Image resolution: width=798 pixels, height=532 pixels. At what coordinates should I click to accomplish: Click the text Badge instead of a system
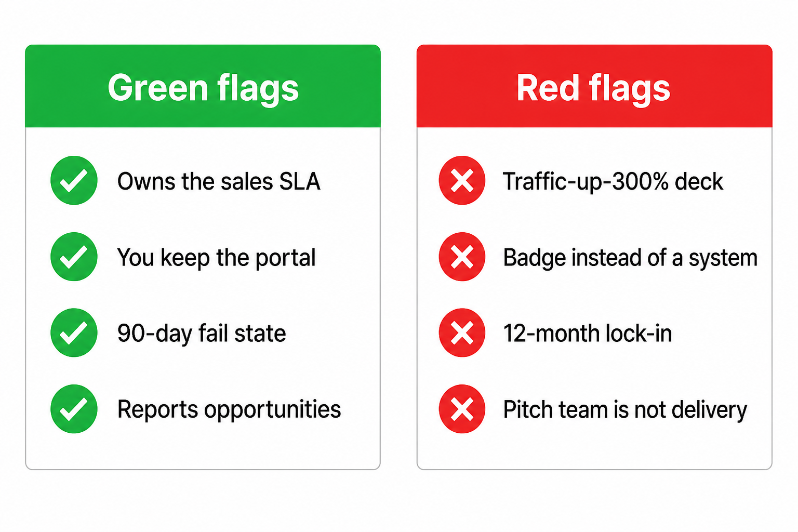[630, 258]
